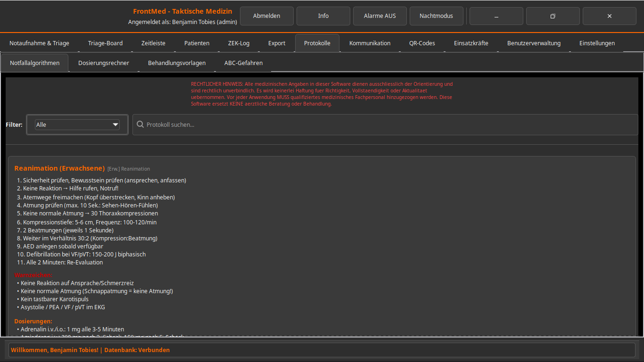Restore the window using the maximize icon
The height and width of the screenshot is (362, 644).
(x=553, y=16)
